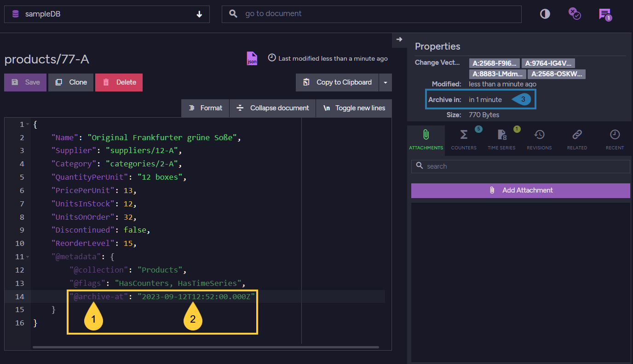The height and width of the screenshot is (364, 633).
Task: Open the Counters tab
Action: click(464, 140)
